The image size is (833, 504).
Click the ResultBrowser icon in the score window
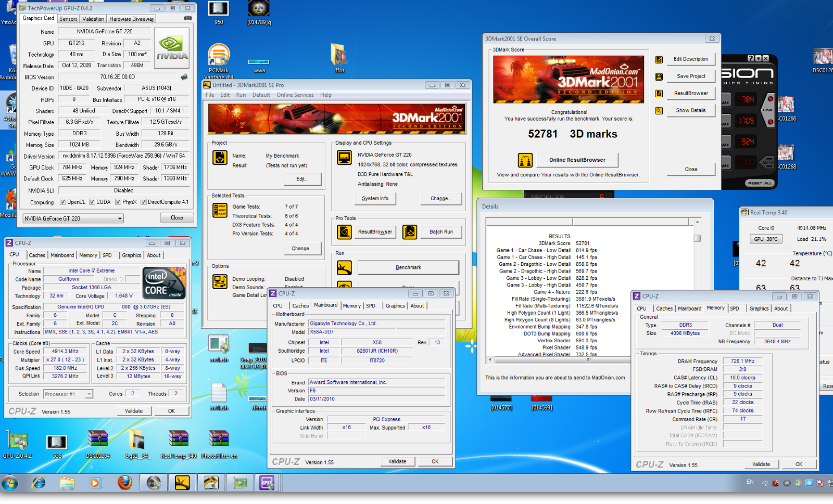[x=659, y=94]
